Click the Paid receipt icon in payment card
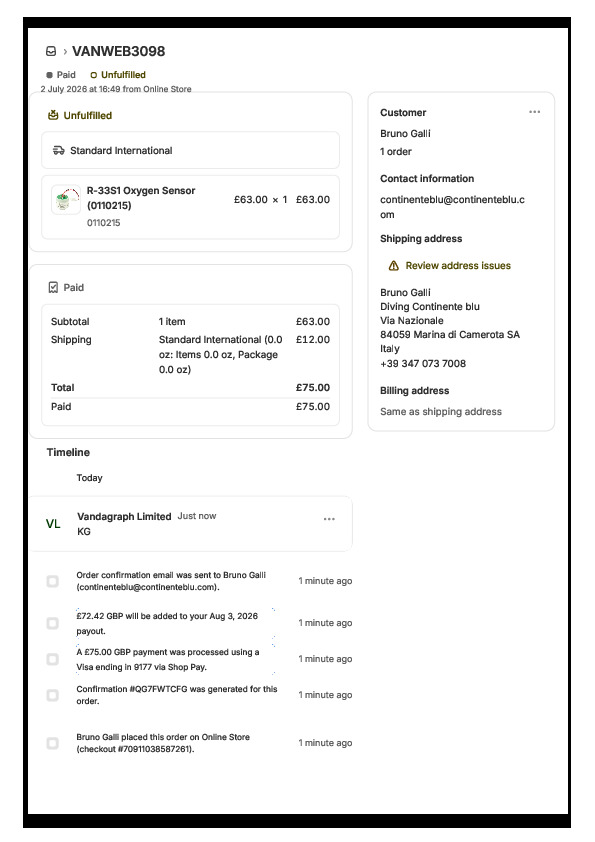 click(53, 287)
